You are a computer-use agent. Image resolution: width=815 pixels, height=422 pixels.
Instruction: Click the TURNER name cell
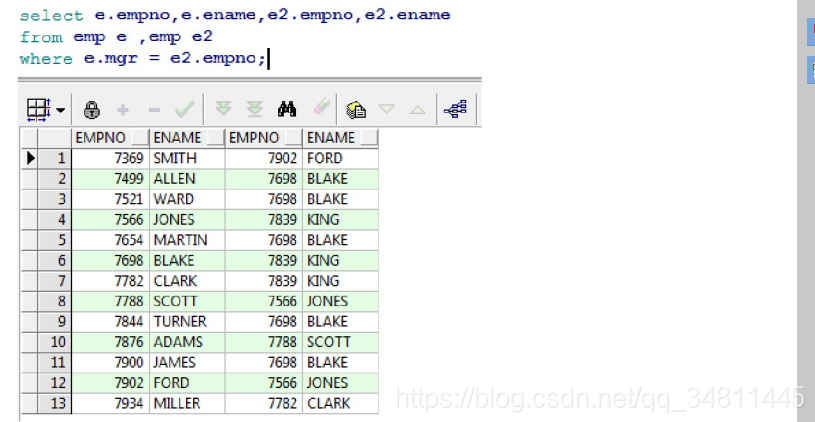187,322
